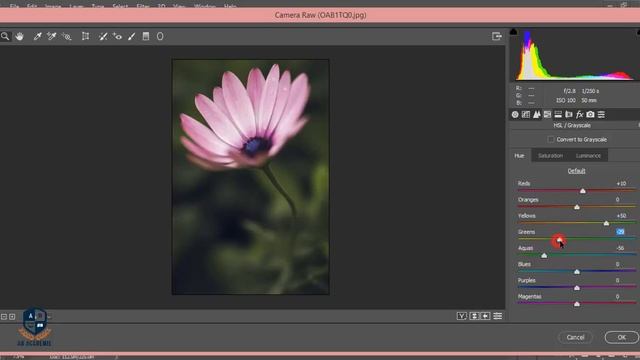The height and width of the screenshot is (360, 640).
Task: Open the Tone Curve panel icon
Action: [x=526, y=115]
